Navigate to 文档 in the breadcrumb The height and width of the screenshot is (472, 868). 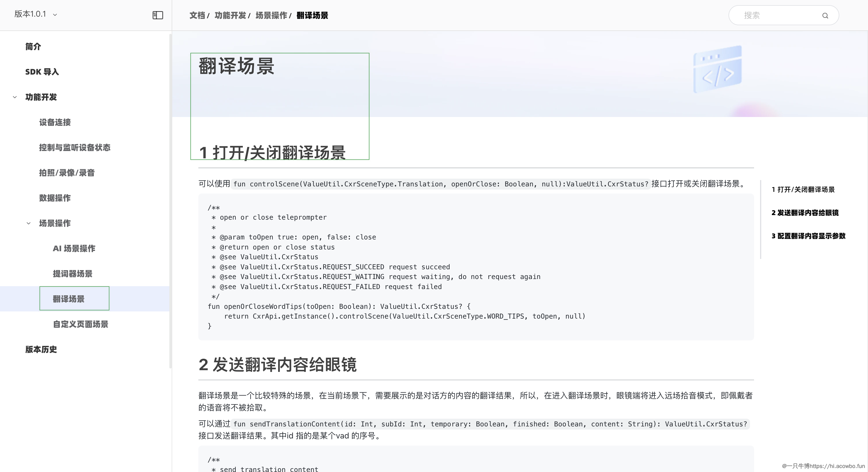(197, 15)
